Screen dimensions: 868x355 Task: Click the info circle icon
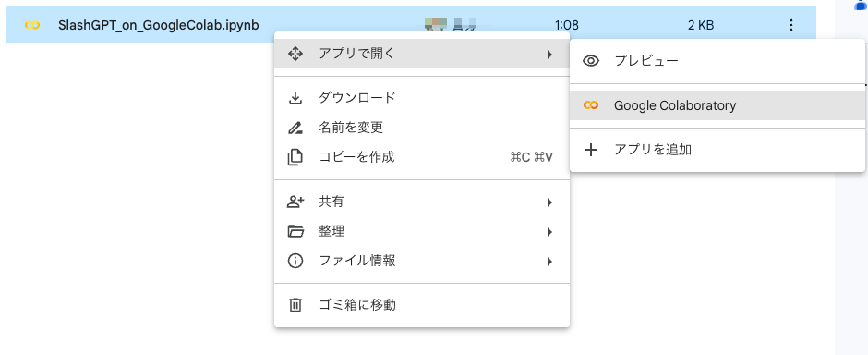(295, 261)
